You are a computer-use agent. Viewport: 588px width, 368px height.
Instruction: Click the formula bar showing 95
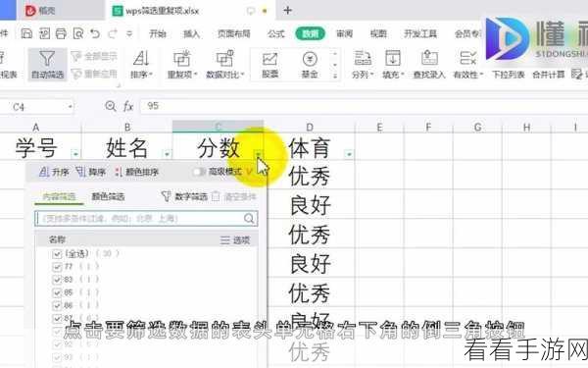coord(364,106)
